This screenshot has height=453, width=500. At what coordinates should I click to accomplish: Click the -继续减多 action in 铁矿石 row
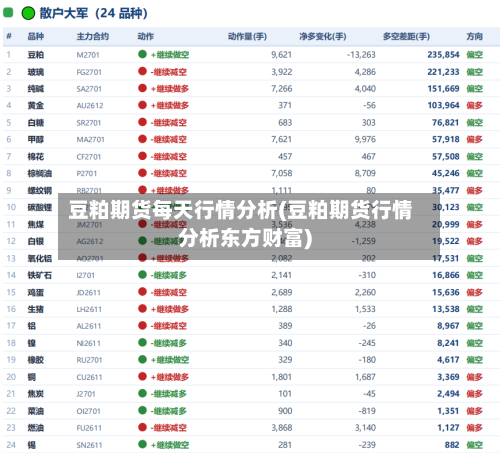point(169,275)
